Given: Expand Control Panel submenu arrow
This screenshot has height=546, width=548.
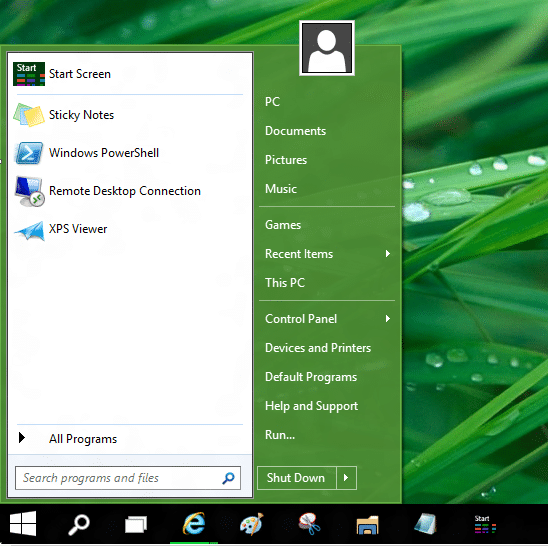Looking at the screenshot, I should tap(388, 318).
